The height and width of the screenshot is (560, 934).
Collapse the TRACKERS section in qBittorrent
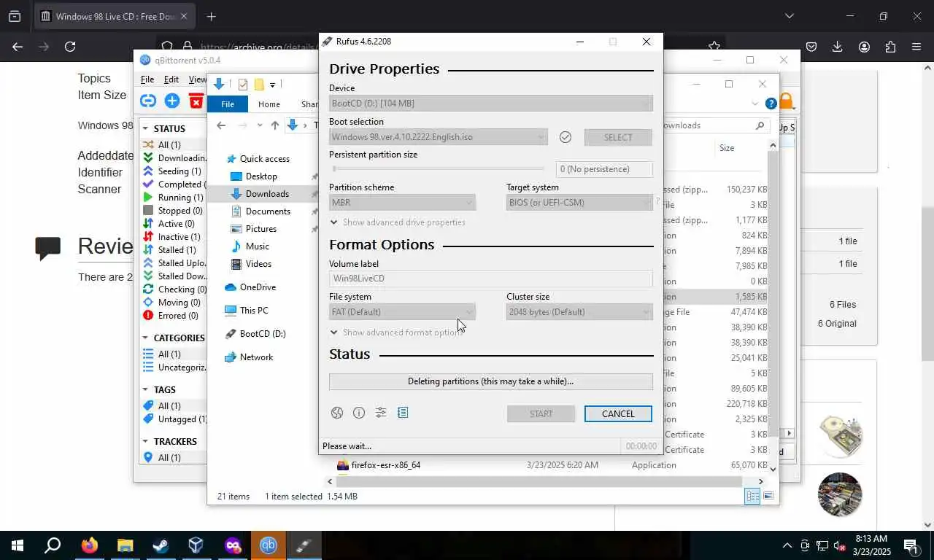pyautogui.click(x=145, y=442)
